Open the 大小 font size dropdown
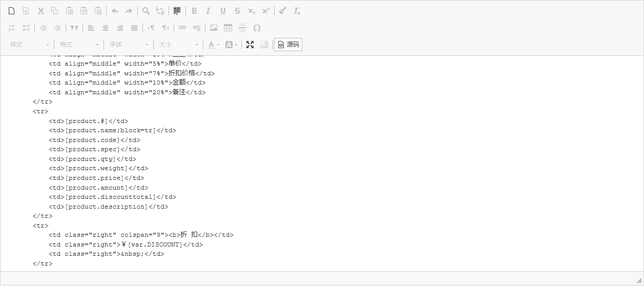The width and height of the screenshot is (644, 286). [179, 45]
